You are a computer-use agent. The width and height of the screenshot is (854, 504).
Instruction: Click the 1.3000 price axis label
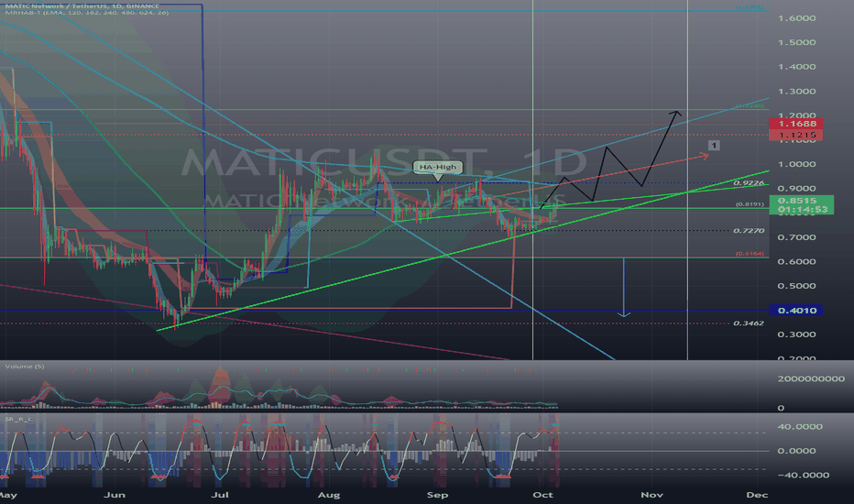tap(797, 92)
